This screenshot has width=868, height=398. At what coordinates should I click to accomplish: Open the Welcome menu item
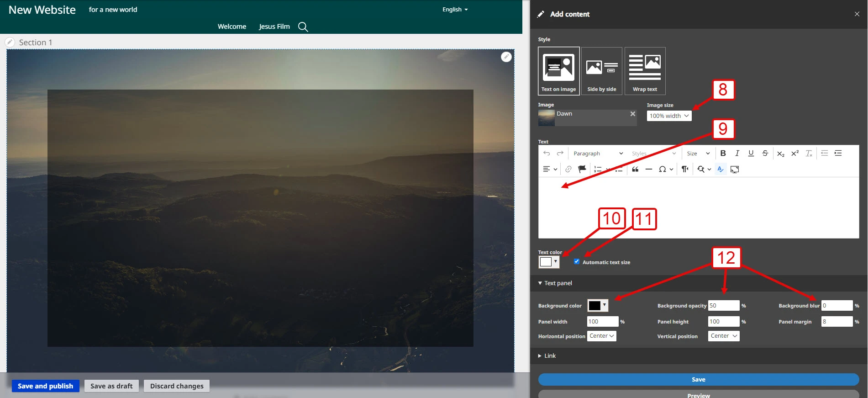pyautogui.click(x=231, y=27)
